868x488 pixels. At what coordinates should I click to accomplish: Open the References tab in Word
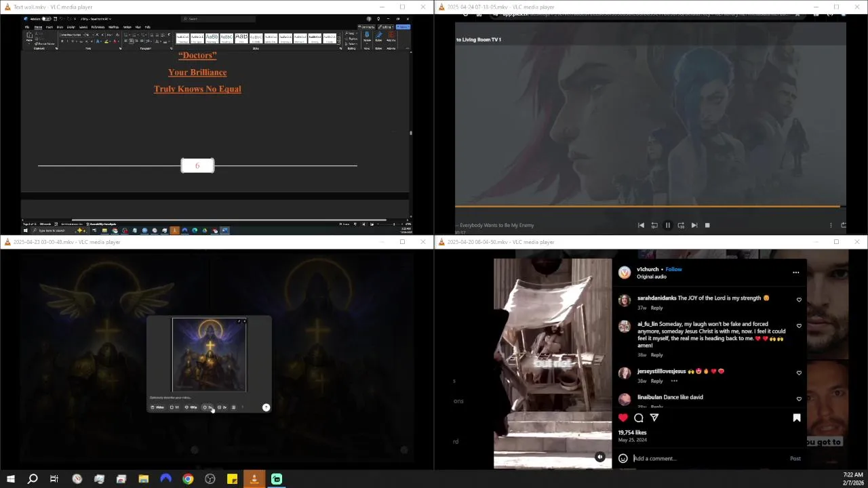98,27
